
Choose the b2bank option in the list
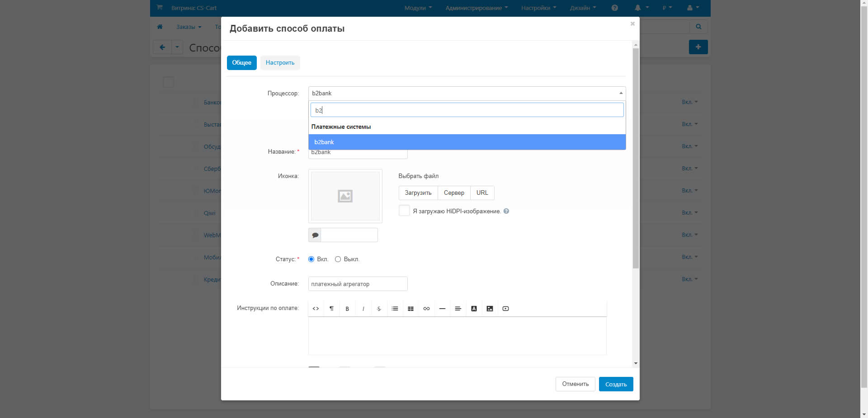click(x=467, y=142)
